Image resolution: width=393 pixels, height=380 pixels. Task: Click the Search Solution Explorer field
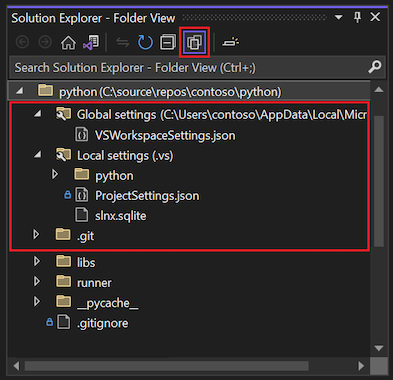tap(197, 68)
